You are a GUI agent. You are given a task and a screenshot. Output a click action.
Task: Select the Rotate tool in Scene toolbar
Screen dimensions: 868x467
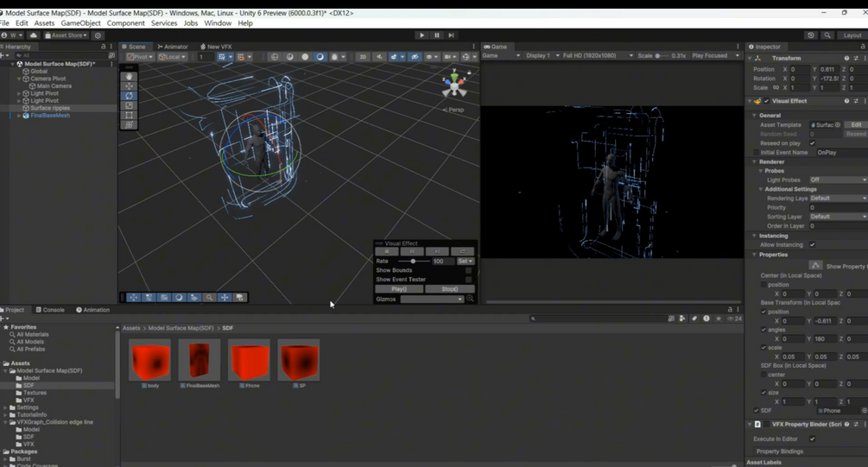pos(129,96)
